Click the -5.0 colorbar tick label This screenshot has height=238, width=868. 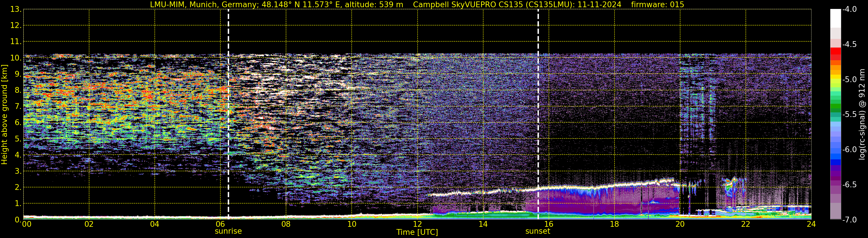850,79
